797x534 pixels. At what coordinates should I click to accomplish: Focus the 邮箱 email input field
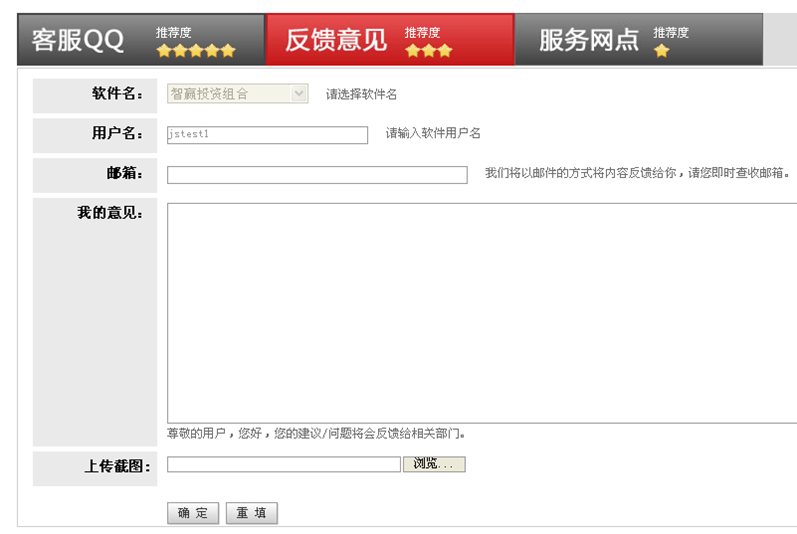tap(317, 175)
